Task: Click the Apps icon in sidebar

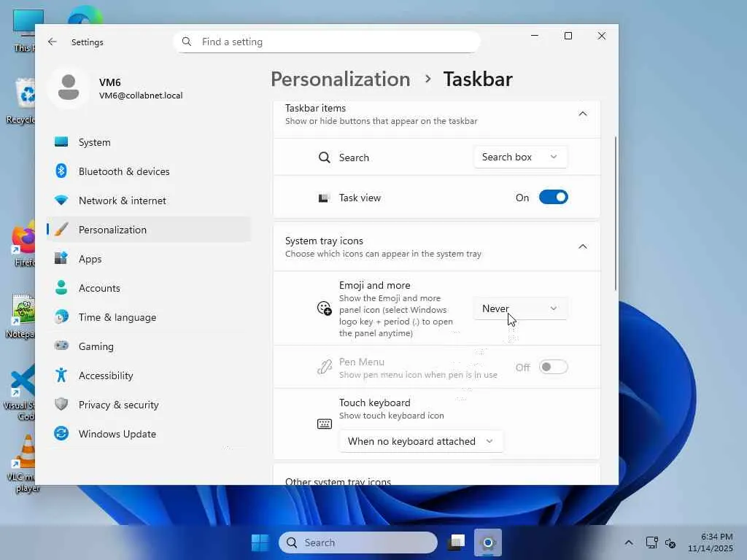Action: coord(61,259)
